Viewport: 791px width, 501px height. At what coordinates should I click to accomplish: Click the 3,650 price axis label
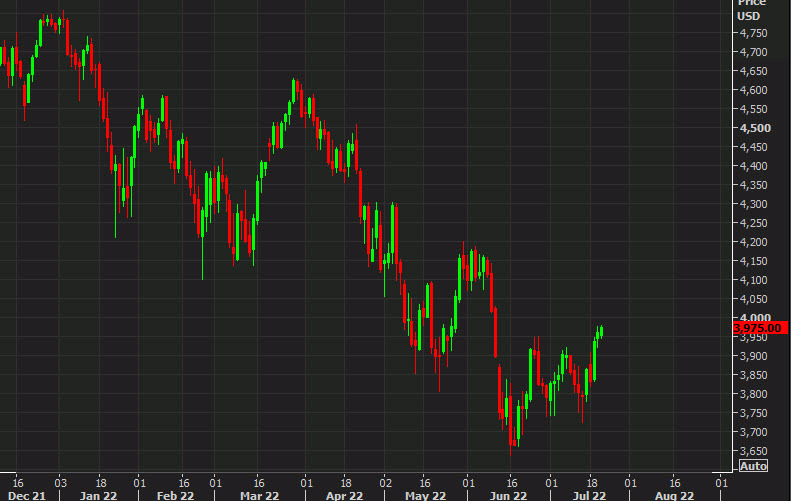point(753,451)
